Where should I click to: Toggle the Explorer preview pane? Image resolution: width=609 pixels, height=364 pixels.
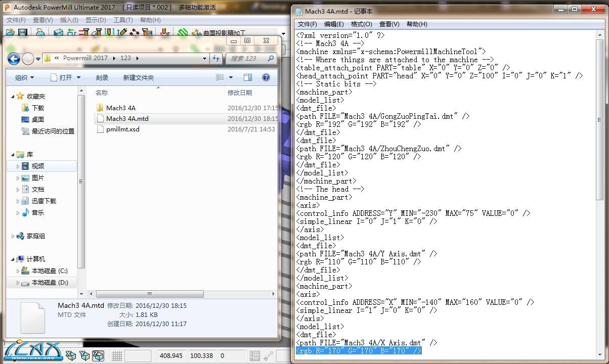pyautogui.click(x=248, y=77)
